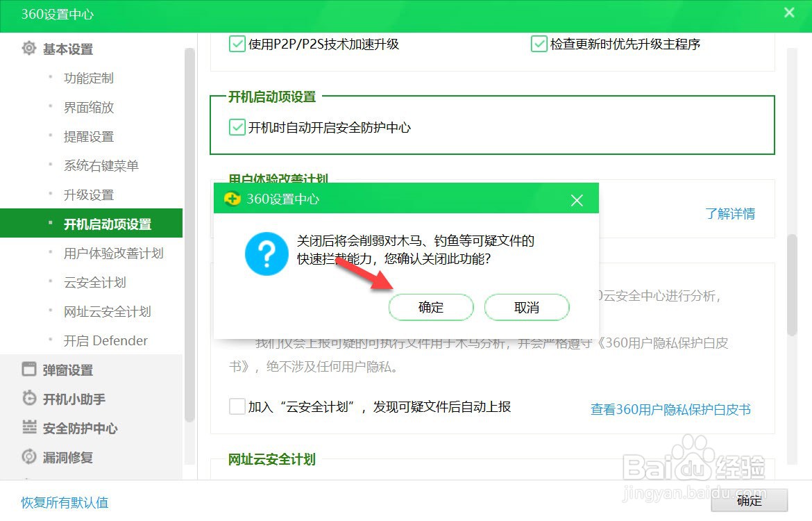Confirm with 确定 in the dialog
This screenshot has height=521, width=812.
point(431,308)
